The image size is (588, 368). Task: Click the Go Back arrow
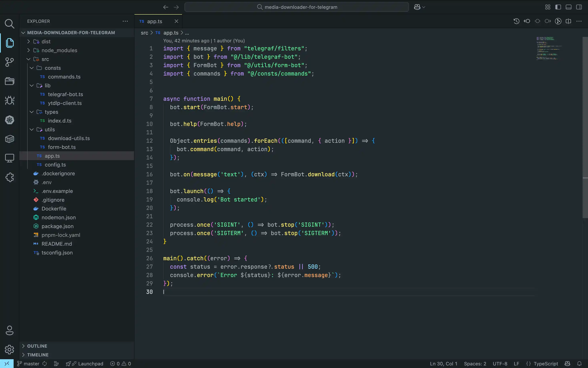tap(166, 7)
